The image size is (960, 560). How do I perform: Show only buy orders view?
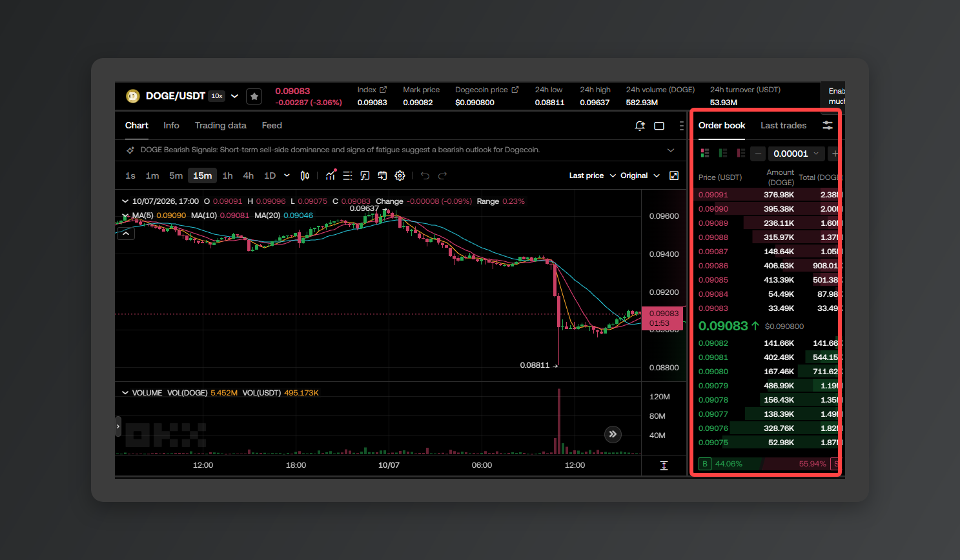tap(723, 153)
